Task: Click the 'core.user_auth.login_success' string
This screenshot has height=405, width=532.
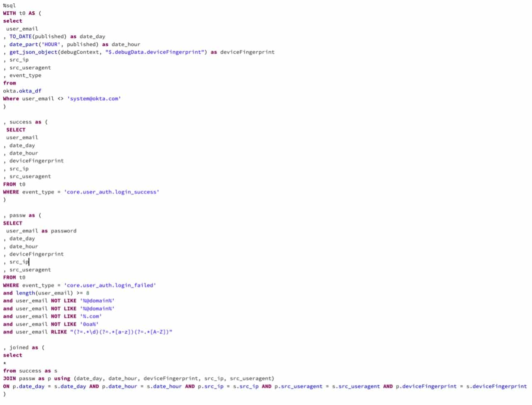Action: (x=111, y=192)
